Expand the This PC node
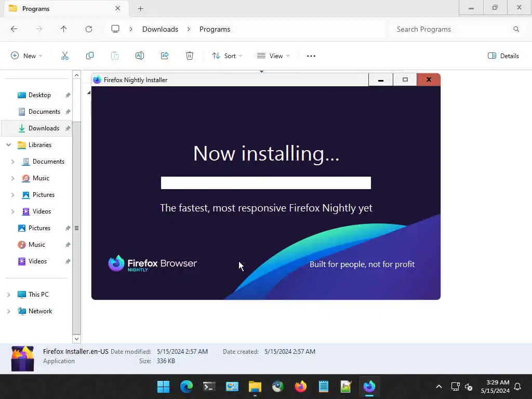This screenshot has width=532, height=399. (x=8, y=295)
